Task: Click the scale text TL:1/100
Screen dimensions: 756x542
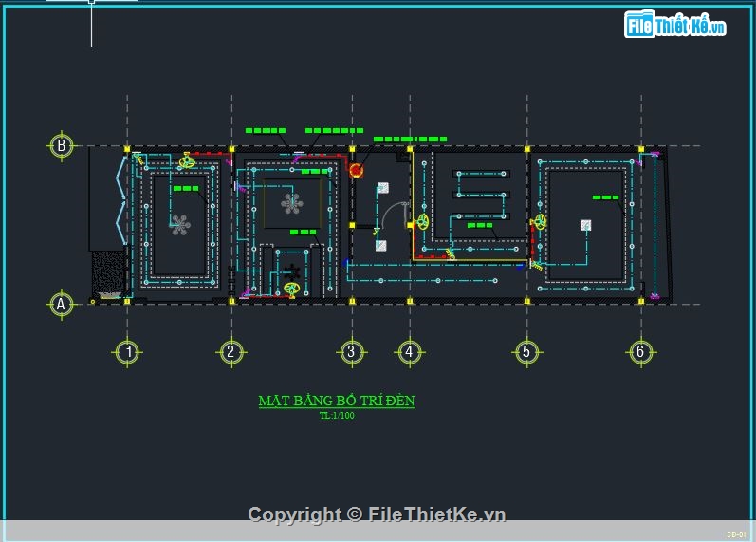Action: point(337,416)
